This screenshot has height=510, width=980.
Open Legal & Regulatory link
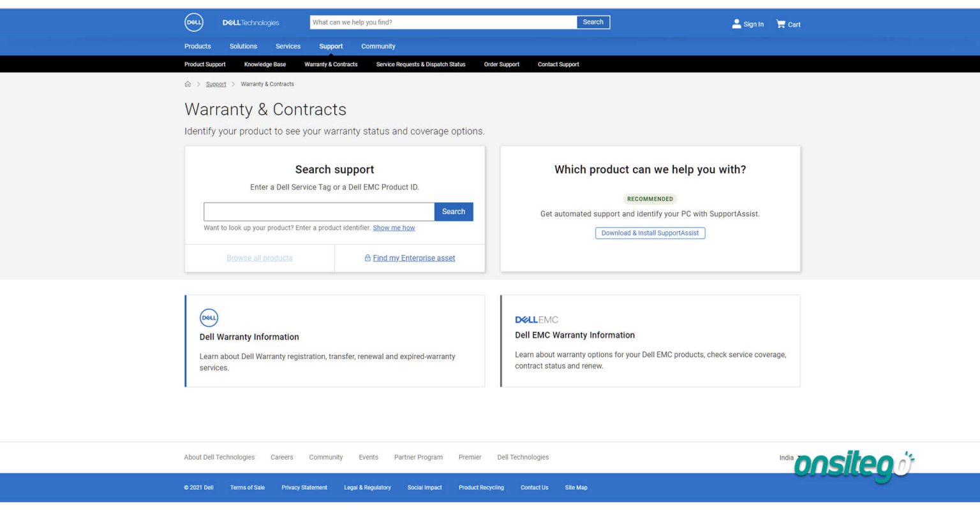367,488
